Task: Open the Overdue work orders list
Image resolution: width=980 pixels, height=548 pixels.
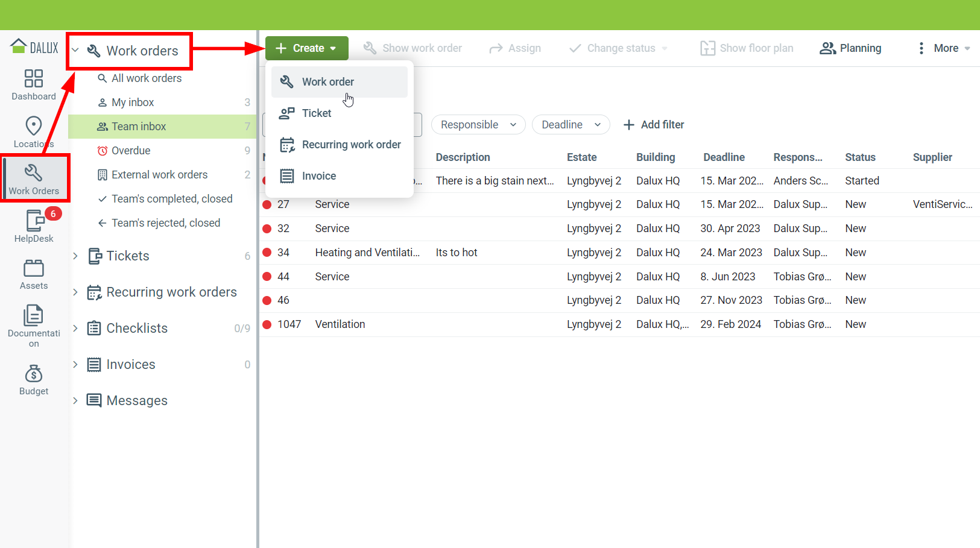Action: pyautogui.click(x=131, y=151)
